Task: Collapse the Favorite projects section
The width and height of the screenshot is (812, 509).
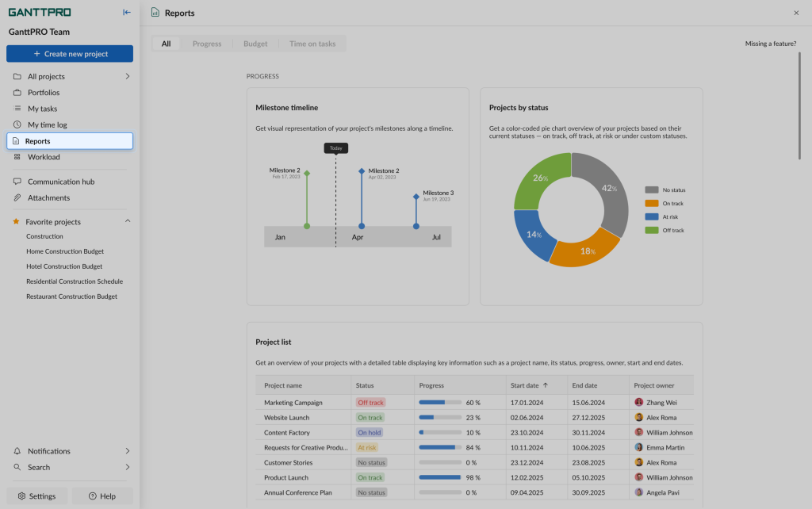Action: coord(127,221)
